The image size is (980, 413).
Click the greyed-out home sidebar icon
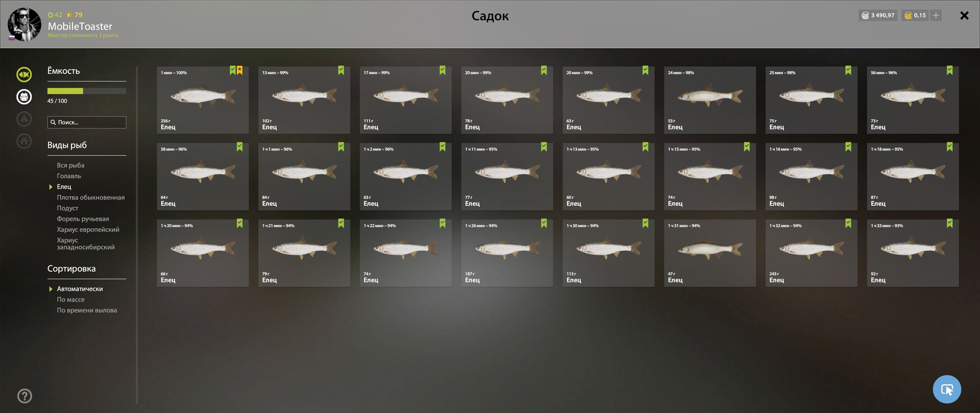pos(24,141)
